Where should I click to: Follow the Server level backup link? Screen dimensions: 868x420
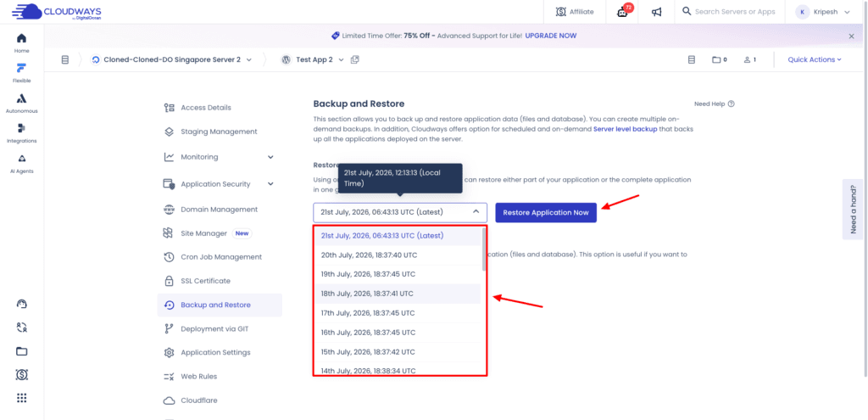pos(625,129)
